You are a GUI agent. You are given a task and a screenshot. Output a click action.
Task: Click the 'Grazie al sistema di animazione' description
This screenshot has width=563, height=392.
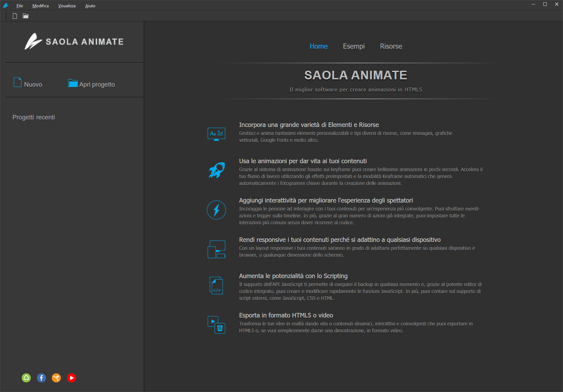tap(360, 176)
